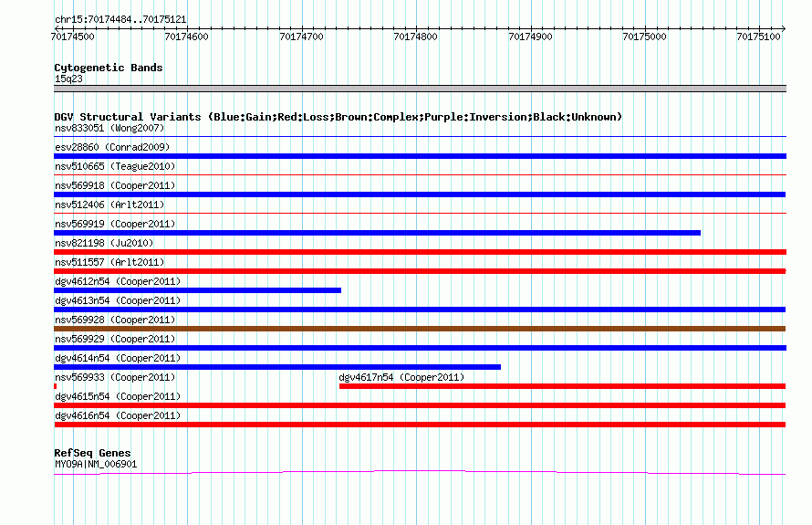Select the magenta MYO9A gene line
The width and height of the screenshot is (812, 525).
pyautogui.click(x=420, y=472)
